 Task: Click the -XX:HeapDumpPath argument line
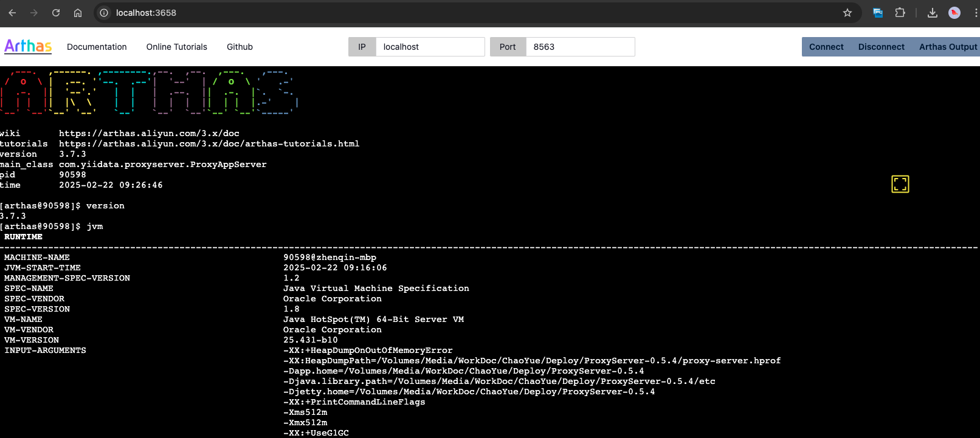click(532, 360)
